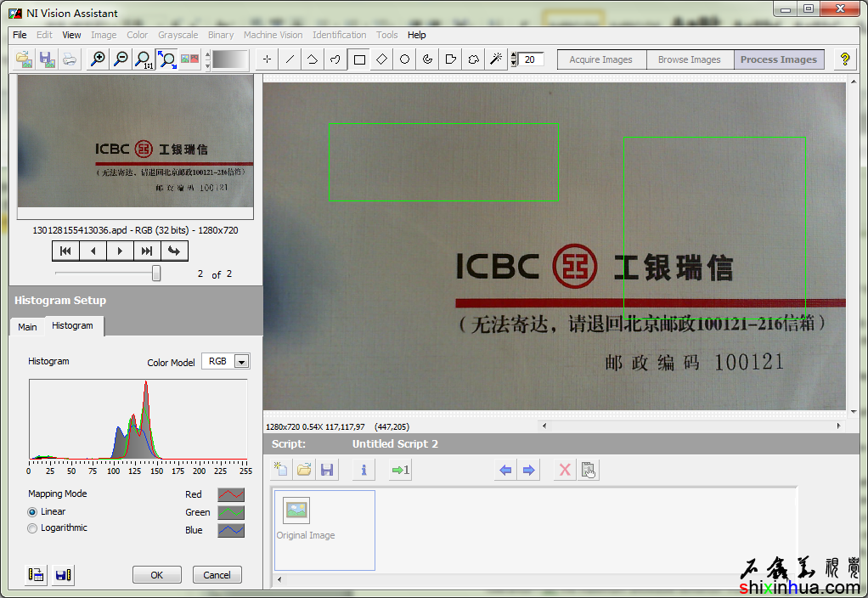Switch to the Main tab
This screenshot has width=868, height=598.
coord(27,327)
